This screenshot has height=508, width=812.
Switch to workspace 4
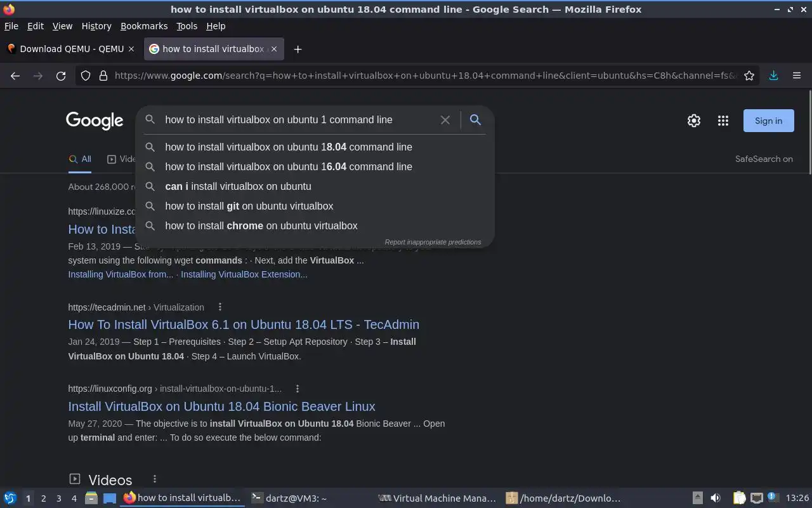click(x=74, y=498)
